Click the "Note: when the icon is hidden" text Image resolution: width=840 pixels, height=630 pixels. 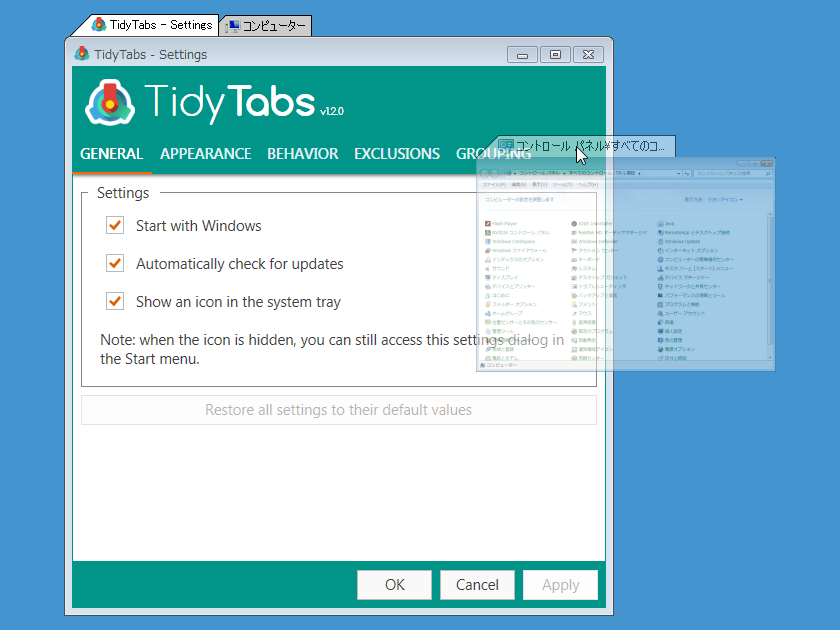point(197,340)
